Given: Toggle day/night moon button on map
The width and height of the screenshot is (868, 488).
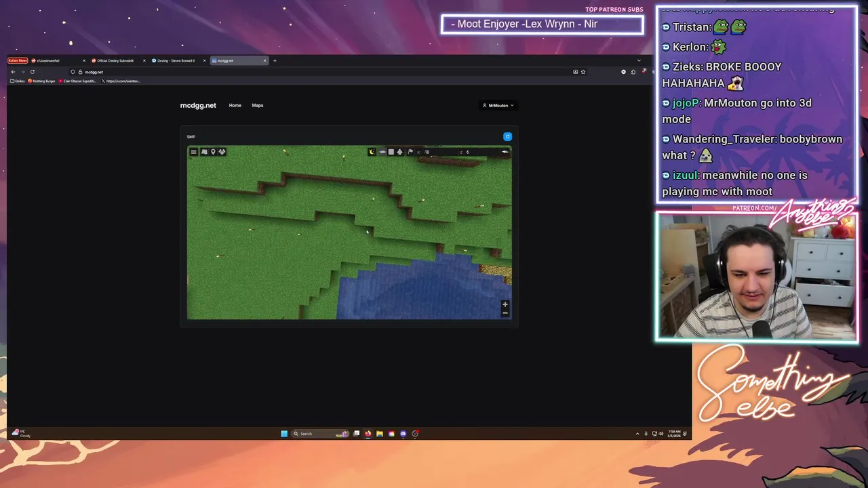Looking at the screenshot, I should (372, 152).
